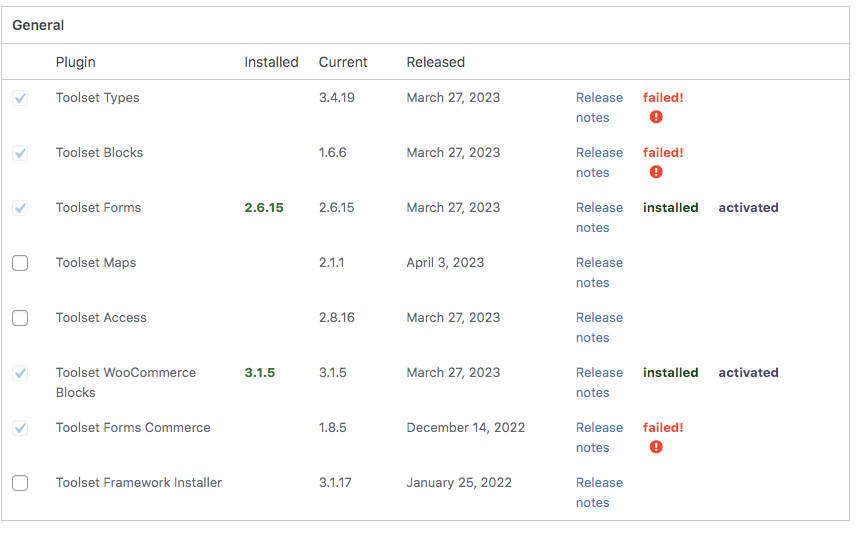Click the April 3, 2023 release date

pyautogui.click(x=445, y=263)
